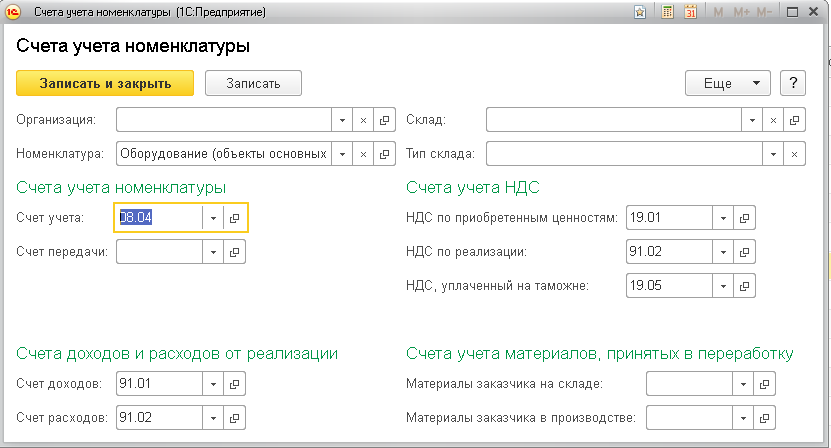Clear the Организация field with the x icon

[x=363, y=120]
